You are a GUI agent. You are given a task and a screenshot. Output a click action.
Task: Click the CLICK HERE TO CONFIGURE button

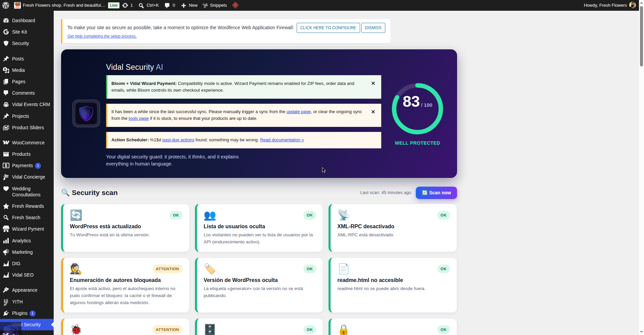pos(328,28)
